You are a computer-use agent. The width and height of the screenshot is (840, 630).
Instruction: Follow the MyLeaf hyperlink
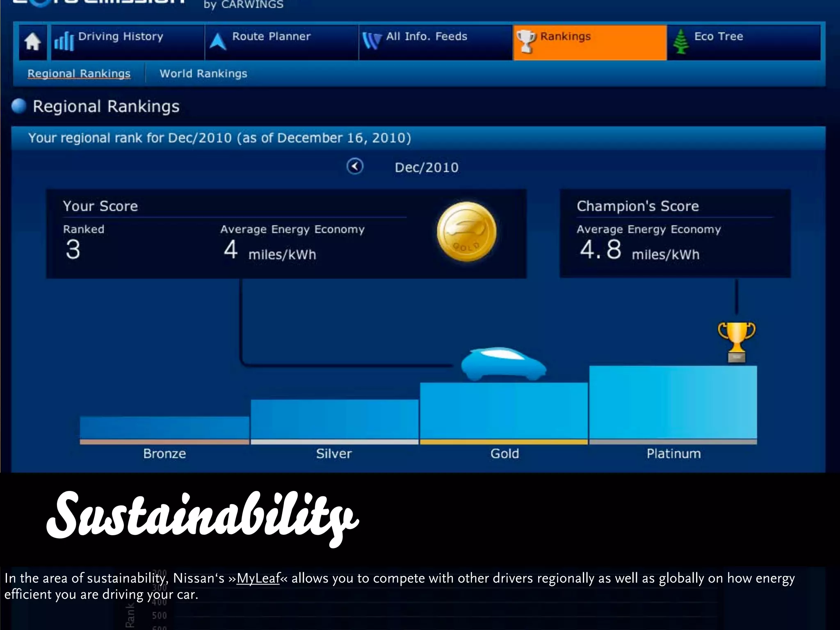[x=258, y=578]
